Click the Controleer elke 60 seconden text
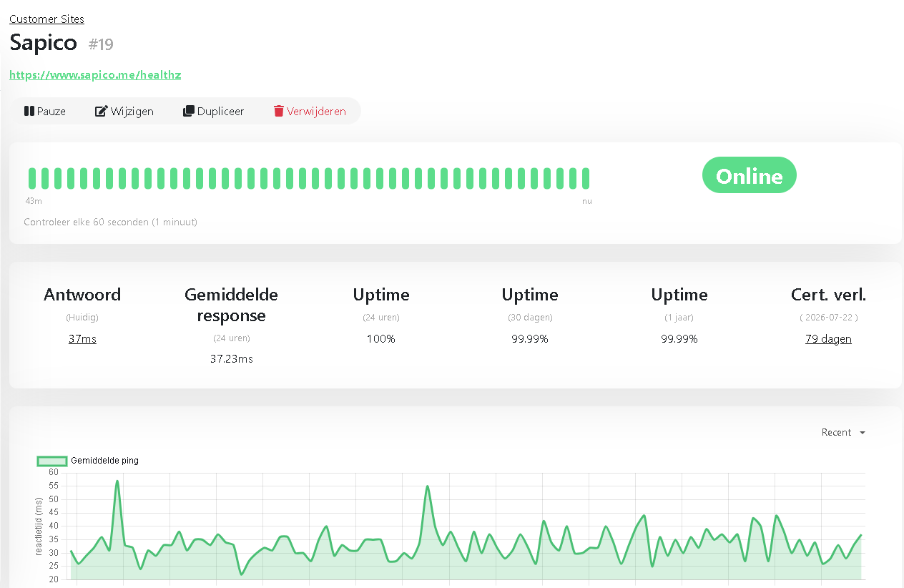This screenshot has height=588, width=904. pos(110,222)
